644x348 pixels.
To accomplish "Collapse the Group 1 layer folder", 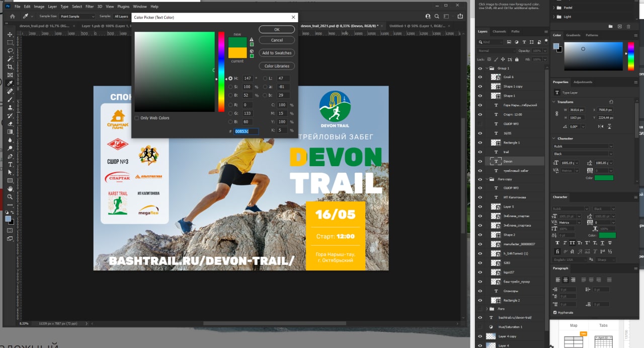I will pos(487,68).
